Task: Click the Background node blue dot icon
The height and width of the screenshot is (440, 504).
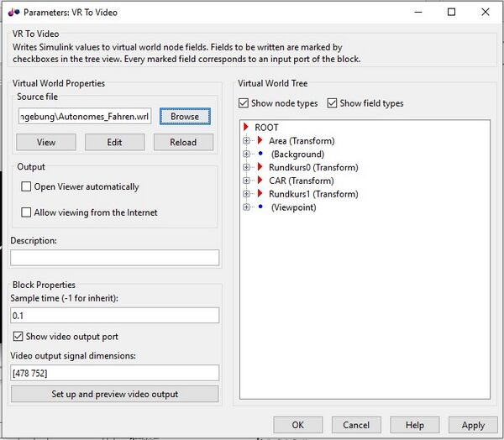Action: (x=260, y=155)
